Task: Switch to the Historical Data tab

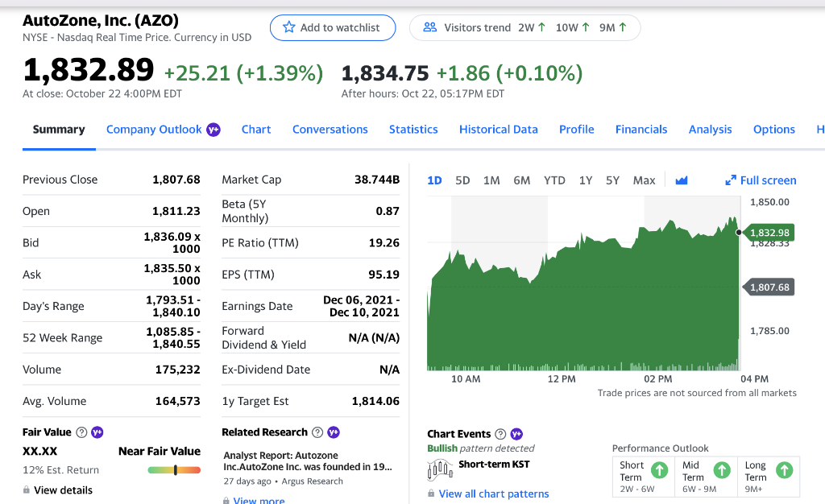Action: pos(498,129)
